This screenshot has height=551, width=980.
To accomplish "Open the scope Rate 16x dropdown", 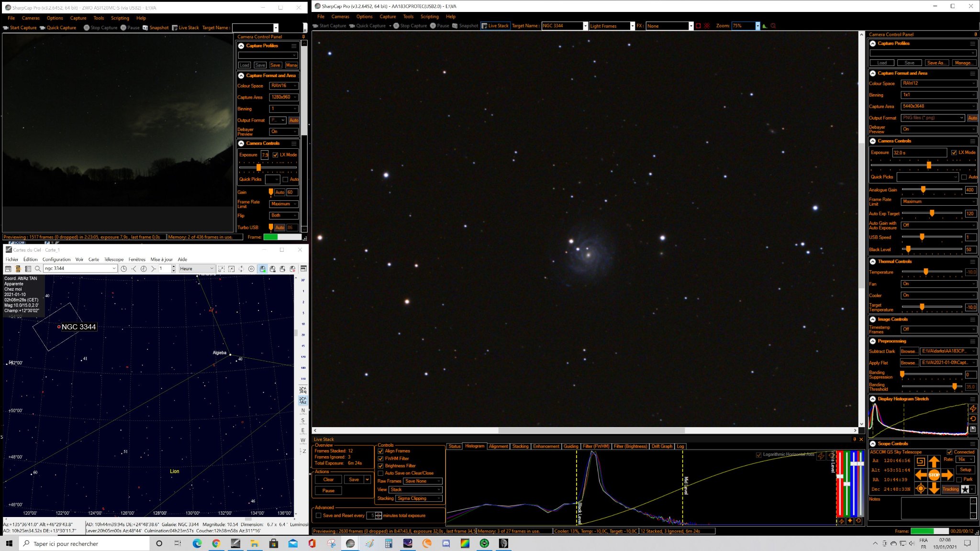I will click(x=965, y=459).
